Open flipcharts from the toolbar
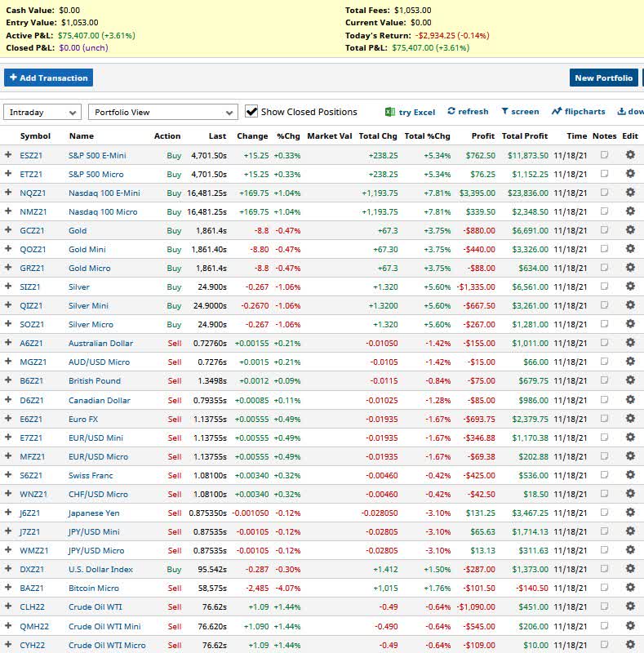Viewport: 644px width, 653px height. [557, 112]
